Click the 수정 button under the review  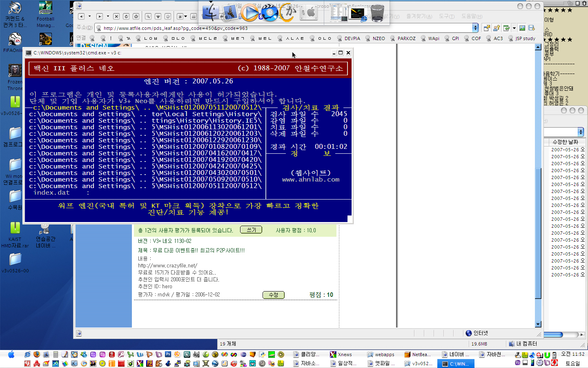click(273, 295)
